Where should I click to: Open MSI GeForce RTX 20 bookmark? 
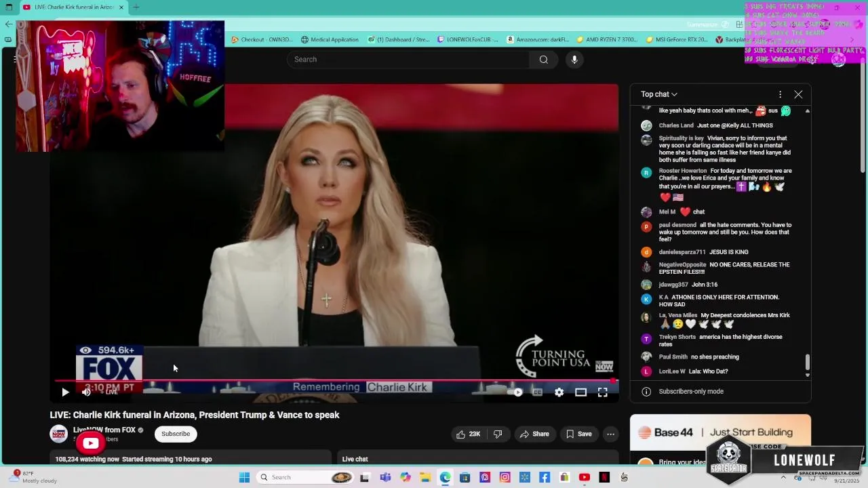677,39
